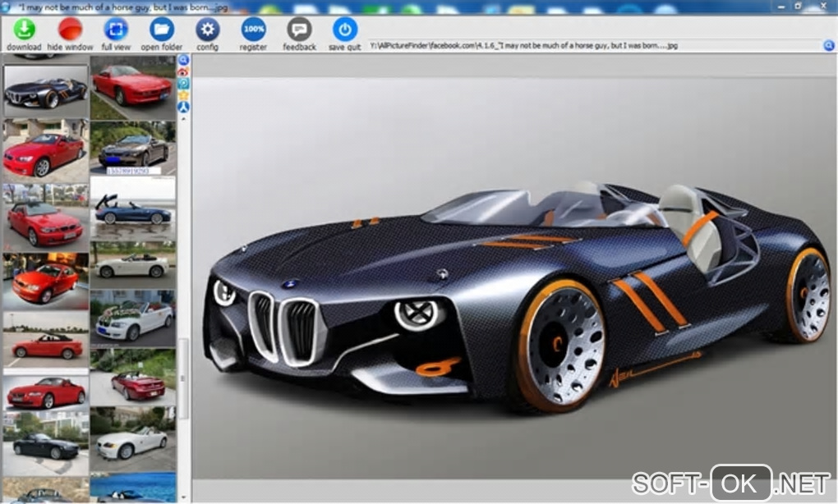Screen dimensions: 838x504
Task: Click the 100% register icon
Action: (x=253, y=30)
